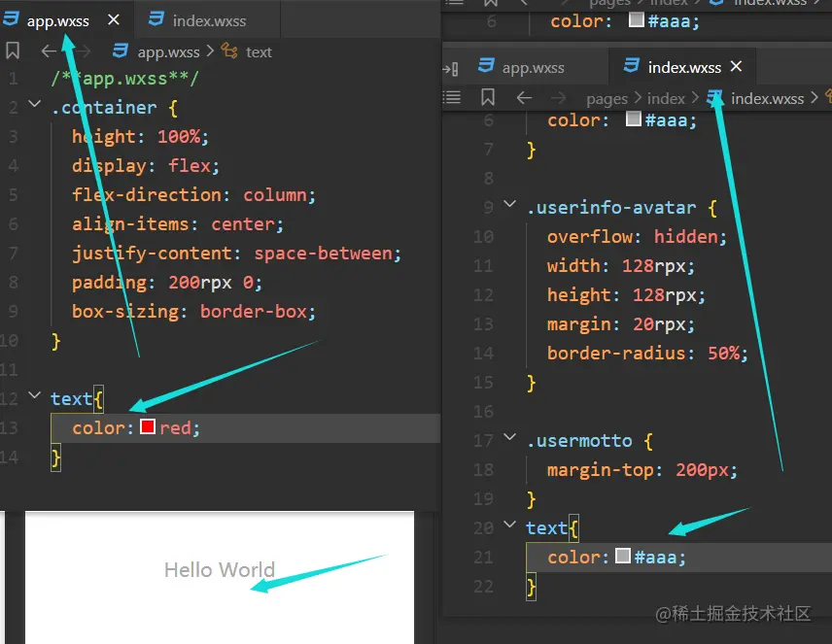Click bookmark icon in left editor toolbar
This screenshot has width=832, height=644.
click(13, 51)
